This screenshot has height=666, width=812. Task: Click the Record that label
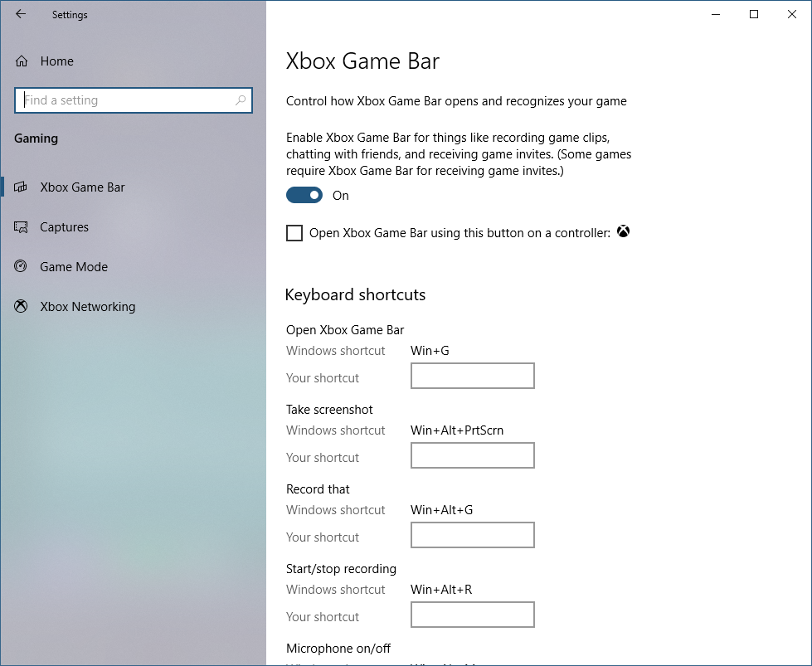(x=318, y=489)
